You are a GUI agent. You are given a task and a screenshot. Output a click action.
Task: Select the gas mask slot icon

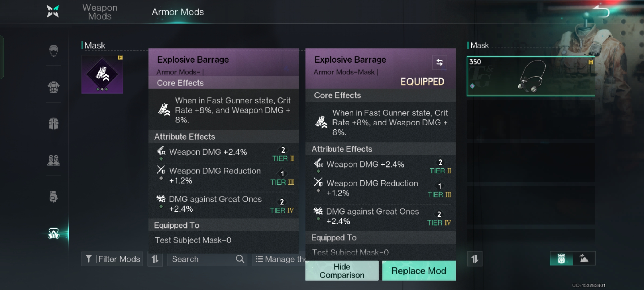coord(54,233)
